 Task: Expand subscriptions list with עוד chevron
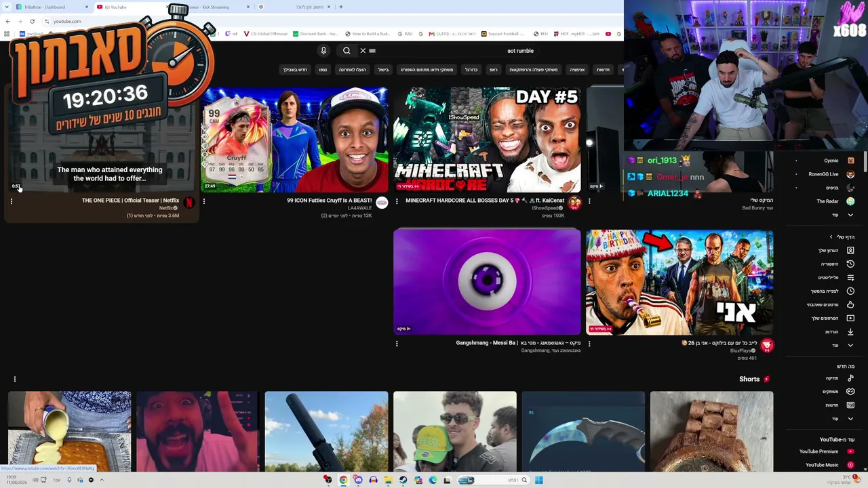[x=850, y=215]
